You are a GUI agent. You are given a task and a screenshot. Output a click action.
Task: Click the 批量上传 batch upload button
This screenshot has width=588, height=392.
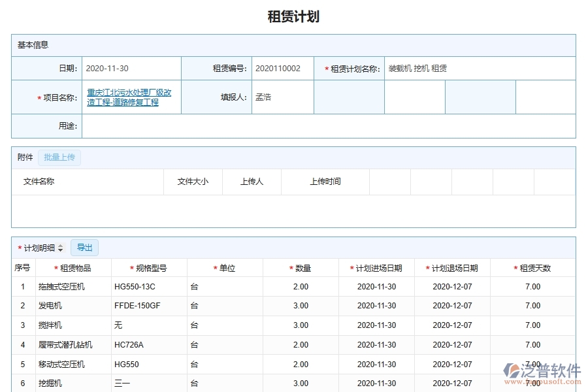coord(59,157)
